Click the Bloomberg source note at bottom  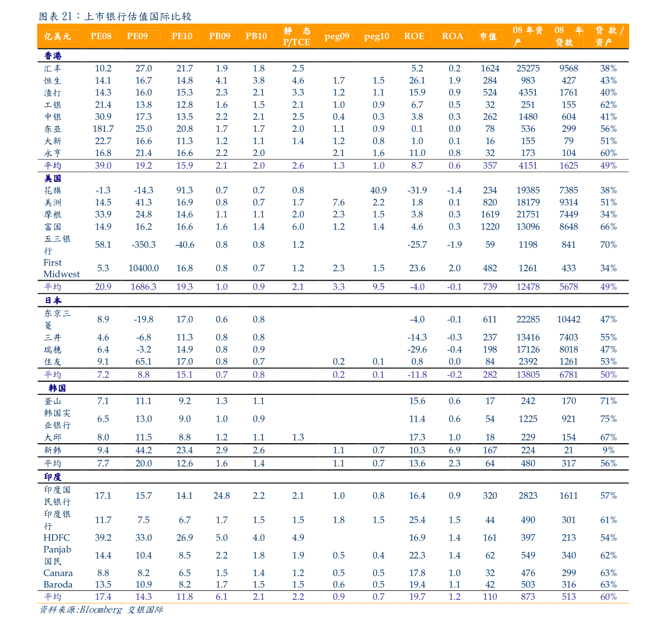tap(100, 610)
